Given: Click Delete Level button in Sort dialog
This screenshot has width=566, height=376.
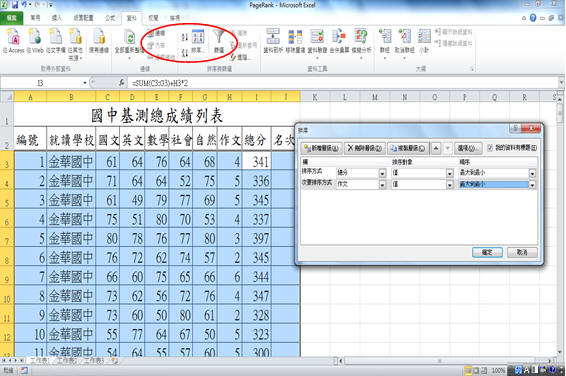Looking at the screenshot, I should [365, 148].
